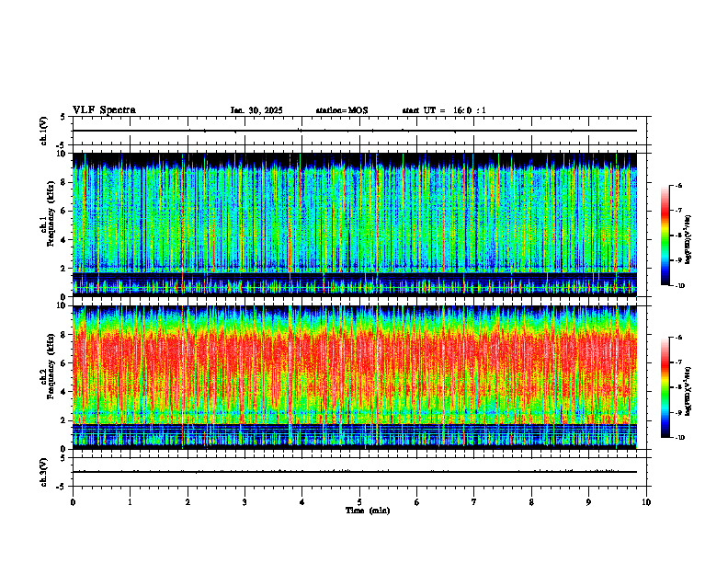Click the "-9" tick on ch.2 colorbar

[x=678, y=412]
